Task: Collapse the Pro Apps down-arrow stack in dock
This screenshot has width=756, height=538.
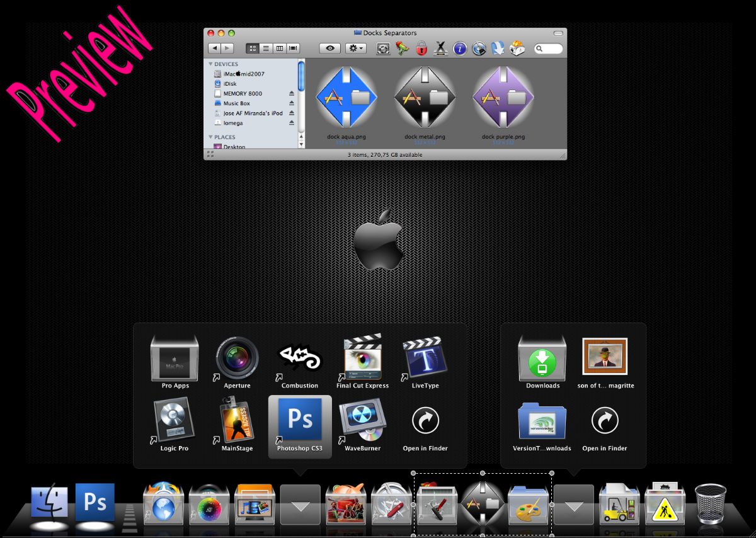Action: pyautogui.click(x=300, y=504)
